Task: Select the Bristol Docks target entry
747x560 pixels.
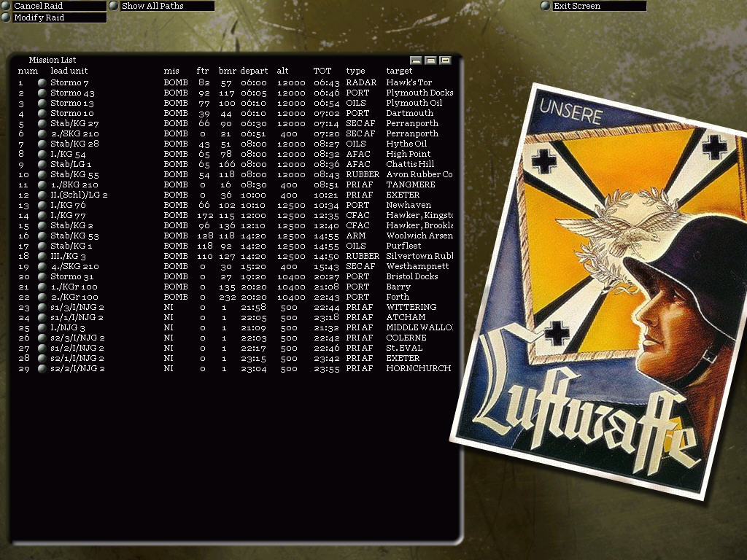Action: click(x=412, y=276)
